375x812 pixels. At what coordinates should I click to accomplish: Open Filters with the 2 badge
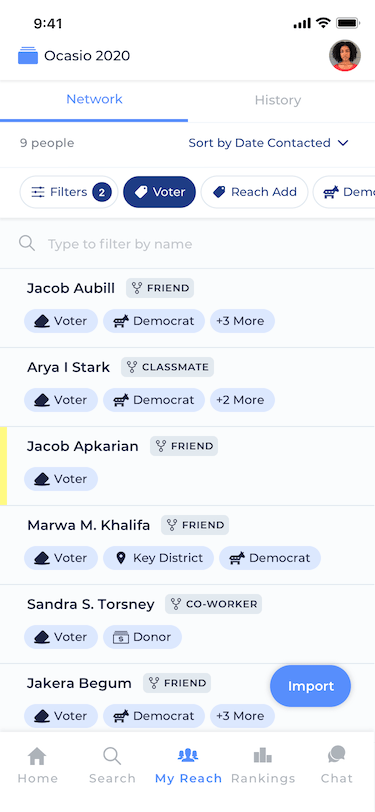pyautogui.click(x=69, y=192)
